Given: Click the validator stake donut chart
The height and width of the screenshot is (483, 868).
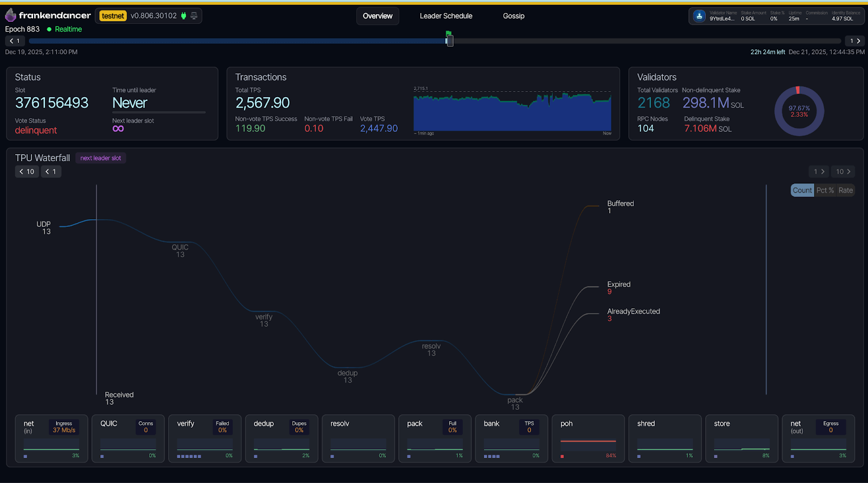Looking at the screenshot, I should (799, 111).
